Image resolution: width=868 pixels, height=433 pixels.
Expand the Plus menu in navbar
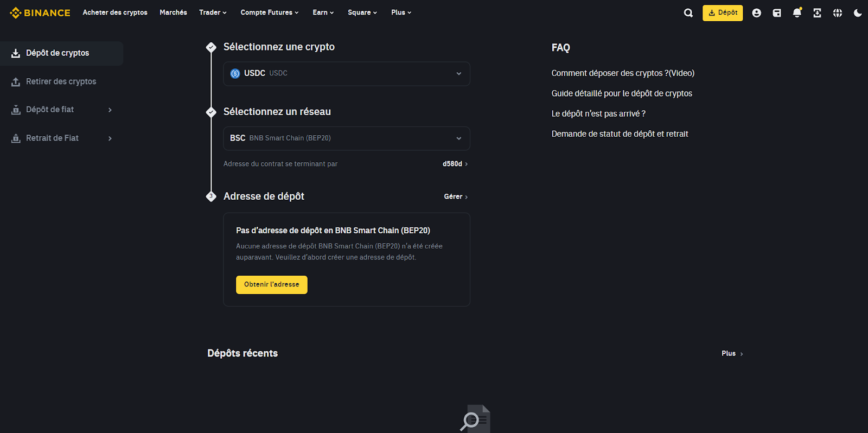pos(401,12)
